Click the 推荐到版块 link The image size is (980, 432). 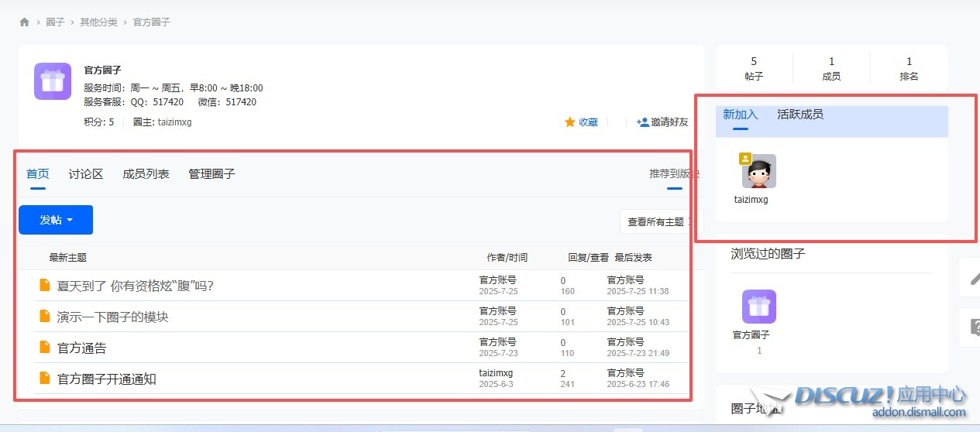673,174
